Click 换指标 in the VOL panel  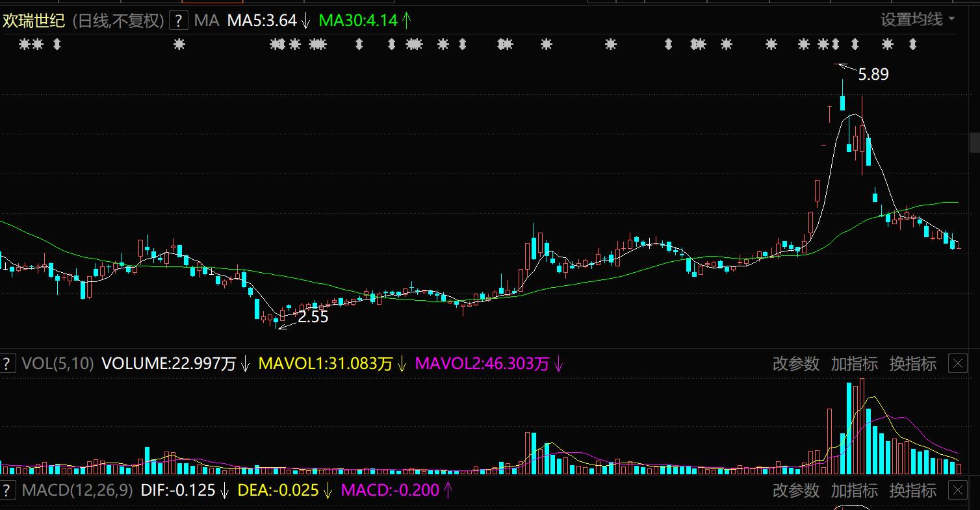(913, 364)
